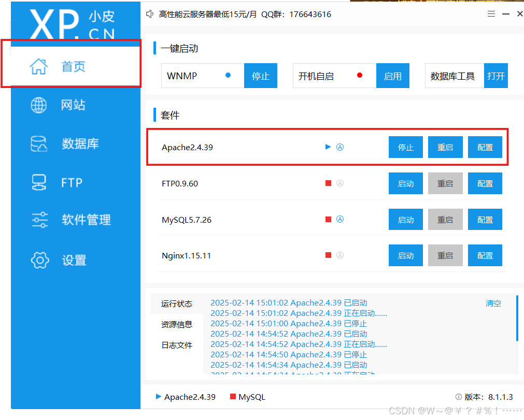Click log entry 15:01:00 Apache2.4.39 已停止
524x420 pixels.
coord(289,324)
